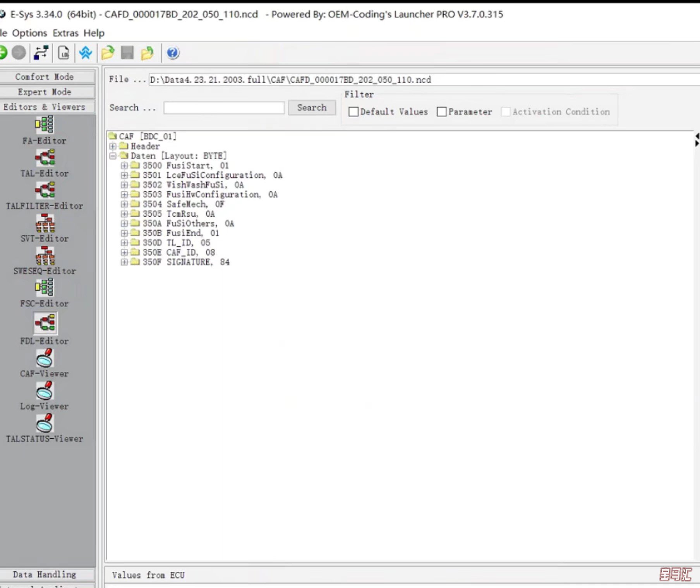Click the CAF [BDC_01] root folder icon
Image resolution: width=700 pixels, height=588 pixels.
pyautogui.click(x=113, y=136)
